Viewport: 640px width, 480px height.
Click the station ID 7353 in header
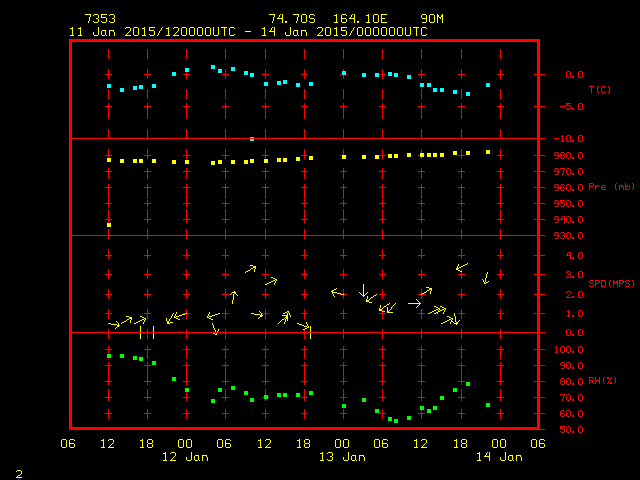point(98,19)
